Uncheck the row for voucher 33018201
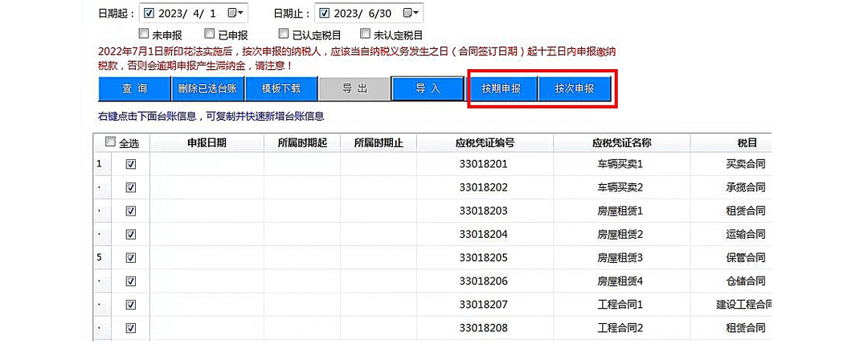The height and width of the screenshot is (361, 868). (131, 164)
